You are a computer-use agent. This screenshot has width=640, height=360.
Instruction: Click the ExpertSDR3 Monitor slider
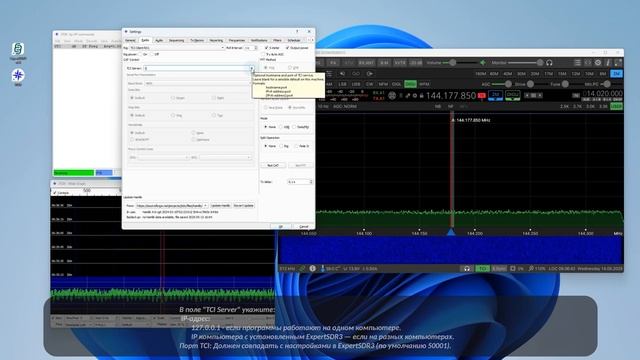[526, 63]
